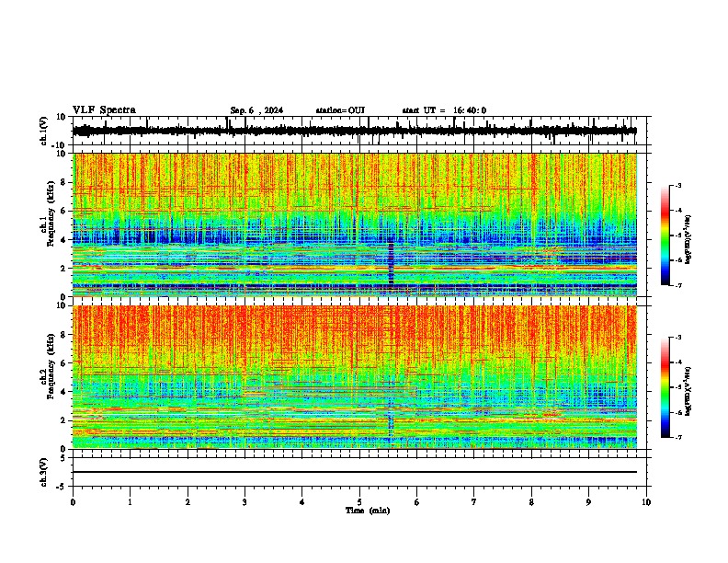Click the ch.2 spectrogram plot
The image size is (728, 563).
[x=355, y=377]
